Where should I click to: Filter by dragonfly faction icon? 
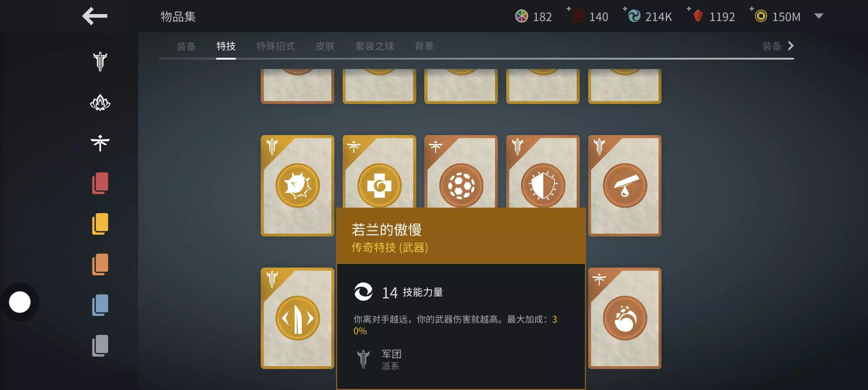pos(100,143)
